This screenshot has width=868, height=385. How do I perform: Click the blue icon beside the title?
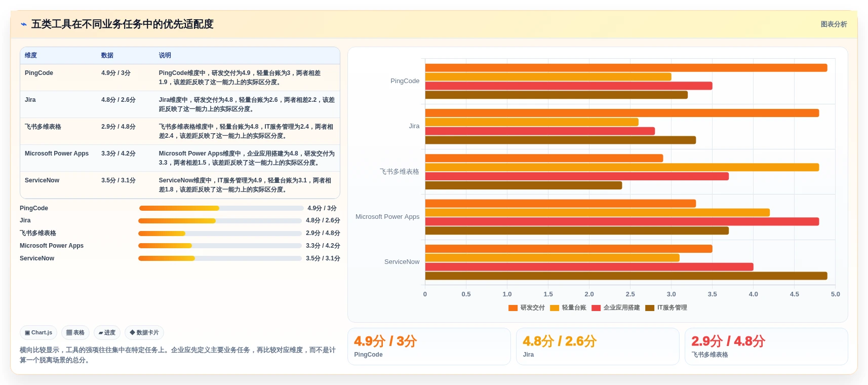pyautogui.click(x=23, y=24)
